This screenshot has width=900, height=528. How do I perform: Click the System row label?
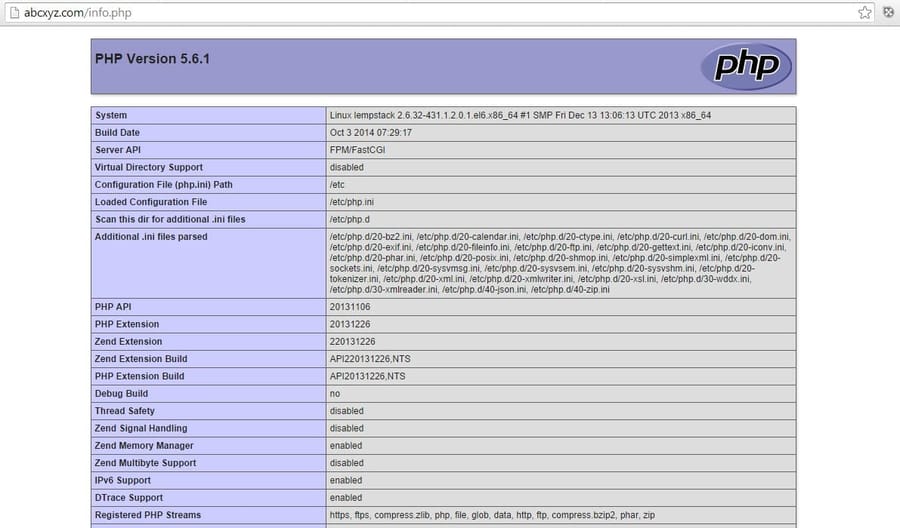tap(111, 115)
